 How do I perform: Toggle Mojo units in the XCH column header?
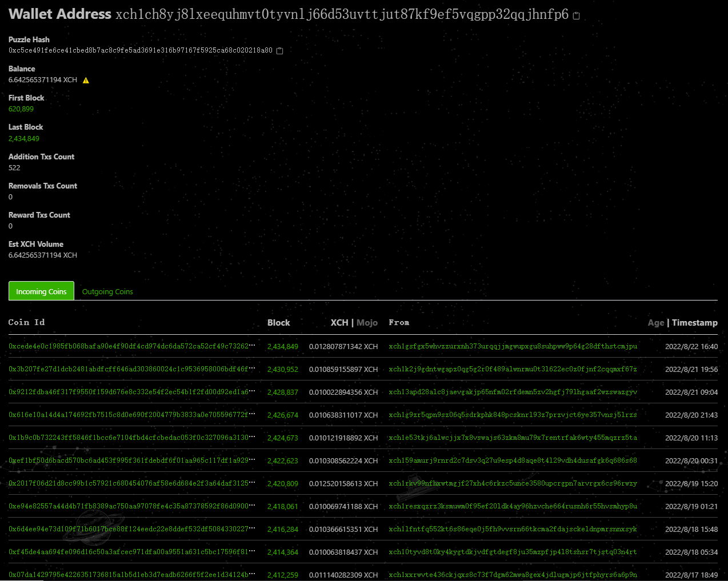tap(367, 323)
